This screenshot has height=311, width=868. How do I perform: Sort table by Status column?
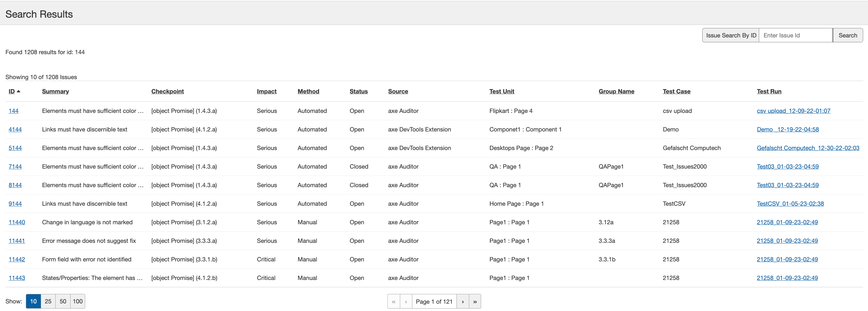[359, 91]
